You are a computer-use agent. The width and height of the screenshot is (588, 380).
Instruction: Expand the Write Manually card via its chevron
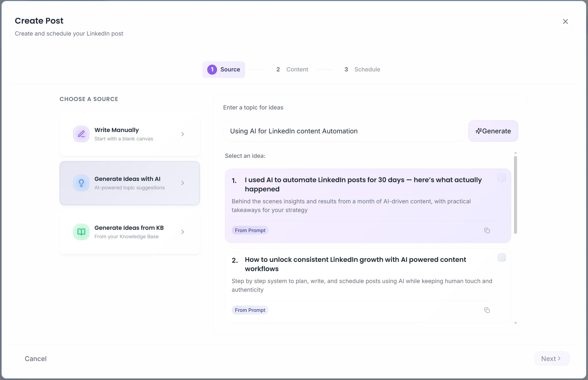pos(183,134)
